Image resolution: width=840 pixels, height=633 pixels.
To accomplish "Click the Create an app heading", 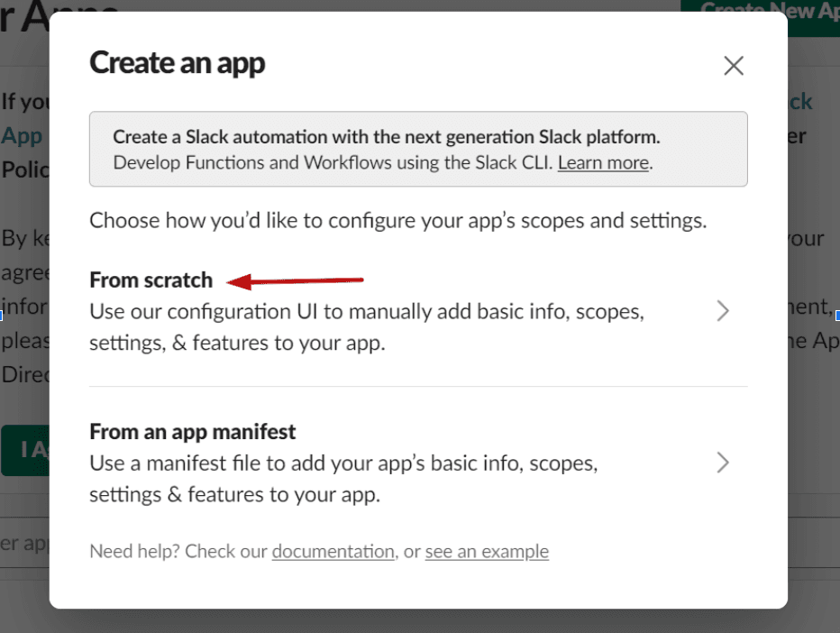I will point(177,64).
